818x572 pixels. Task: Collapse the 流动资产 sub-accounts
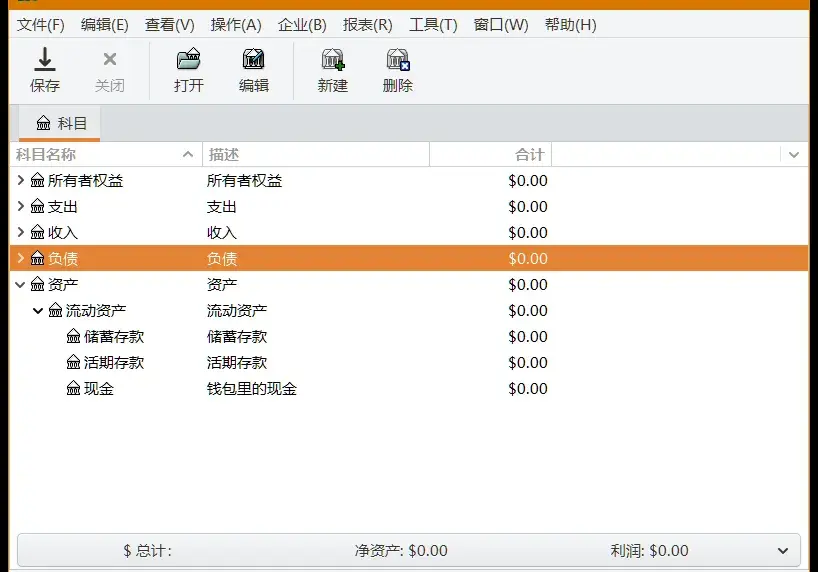[x=38, y=311]
